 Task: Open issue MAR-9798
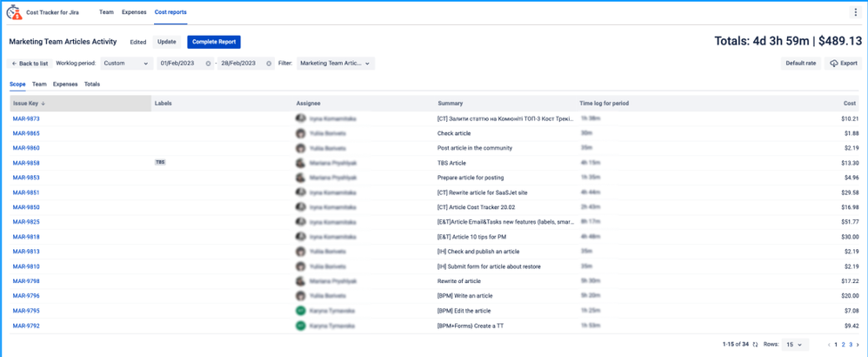(x=26, y=281)
